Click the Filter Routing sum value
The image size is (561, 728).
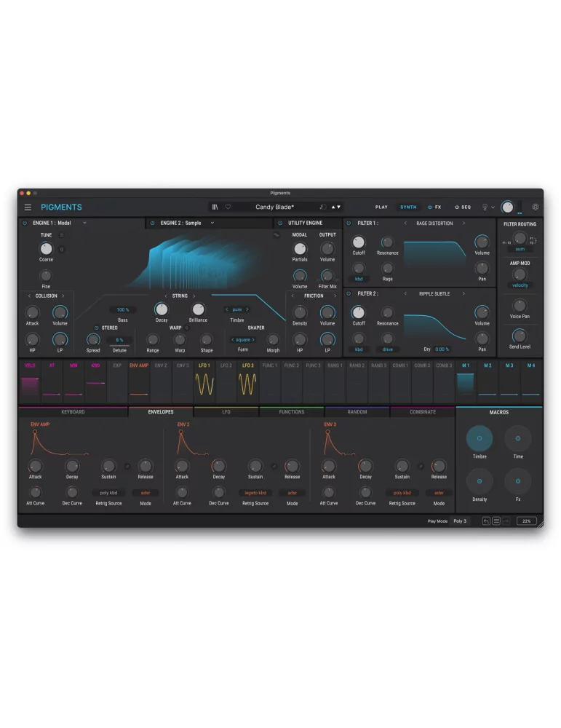pyautogui.click(x=520, y=249)
